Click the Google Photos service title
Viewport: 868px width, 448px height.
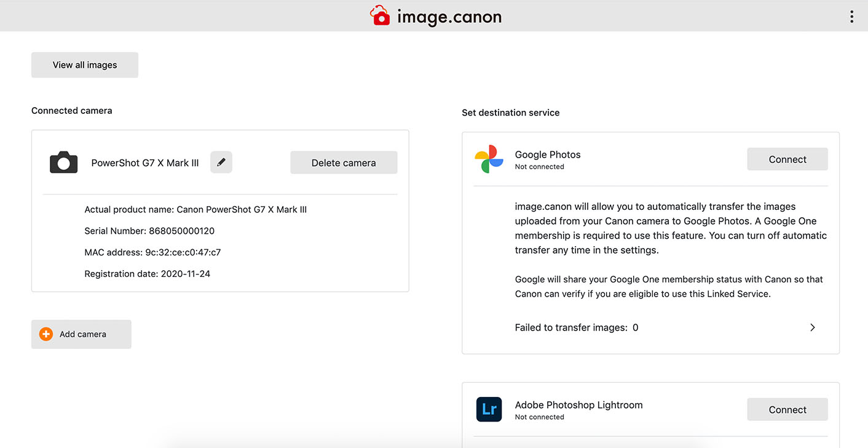pos(548,154)
